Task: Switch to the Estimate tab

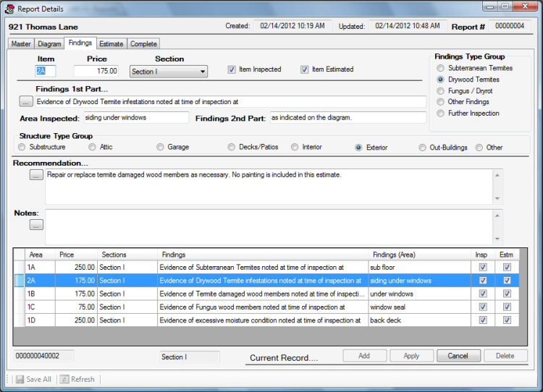Action: tap(111, 44)
